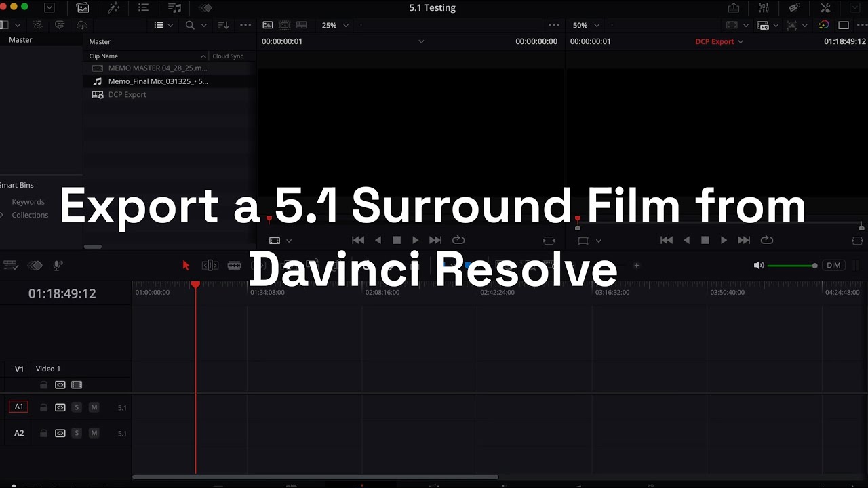Open list view options dropdown
The image size is (868, 488).
pyautogui.click(x=170, y=25)
